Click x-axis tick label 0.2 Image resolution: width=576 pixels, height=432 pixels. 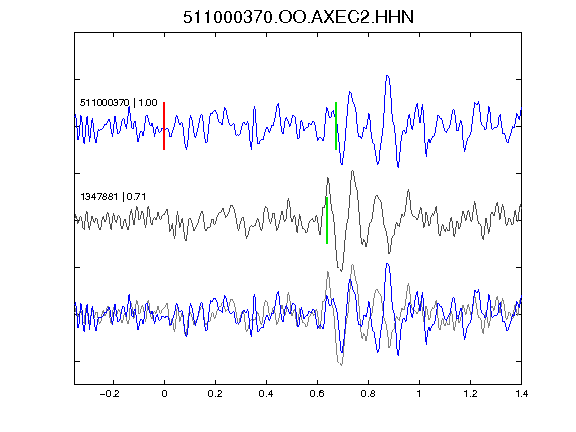(215, 394)
